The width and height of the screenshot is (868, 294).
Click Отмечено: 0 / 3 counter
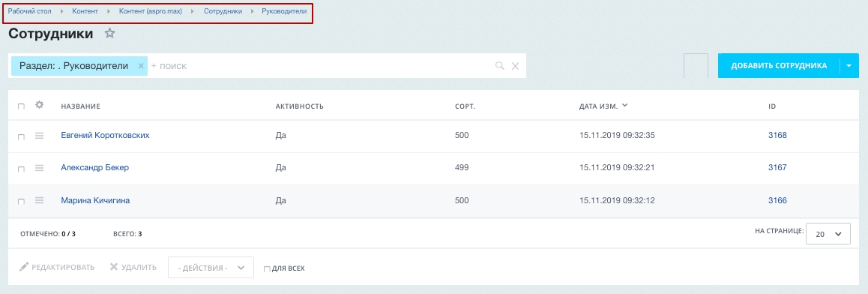coord(48,234)
